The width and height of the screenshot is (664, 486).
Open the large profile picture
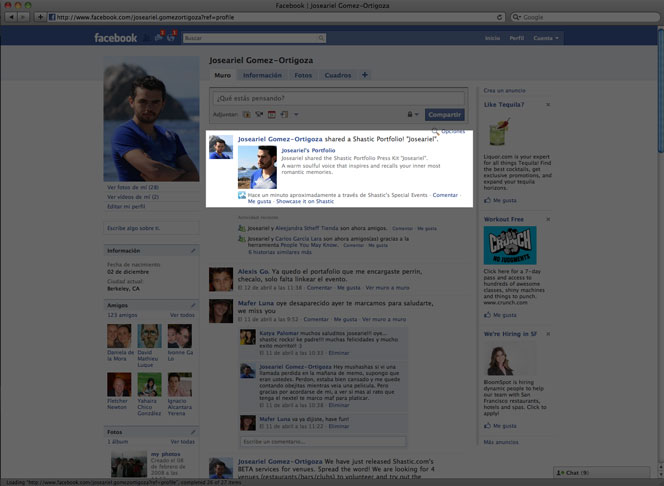point(151,119)
